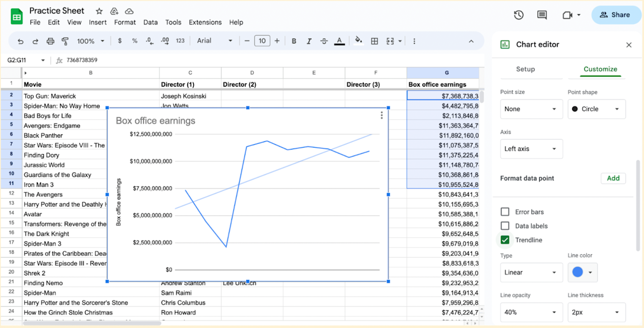Click the move to folder icon
This screenshot has width=644, height=328.
click(114, 11)
